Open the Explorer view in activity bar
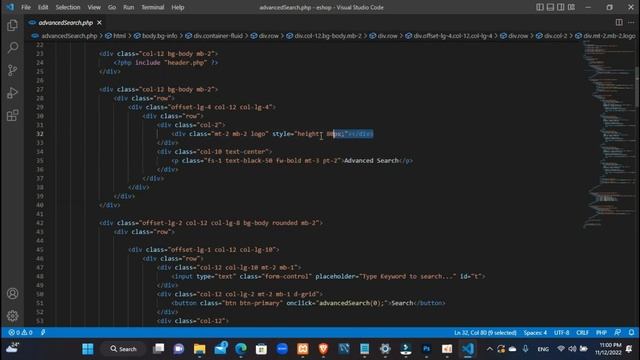The image size is (640, 360). click(12, 25)
